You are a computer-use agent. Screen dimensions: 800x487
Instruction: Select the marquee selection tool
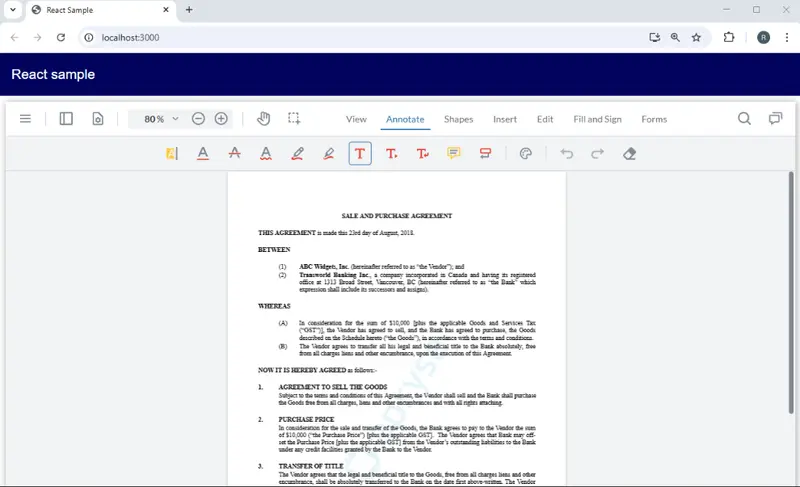[294, 119]
